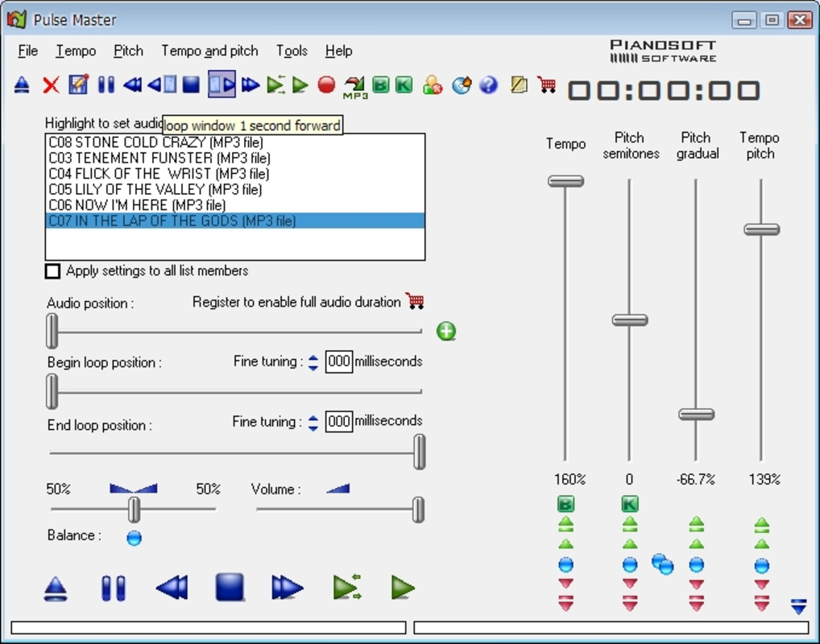Click the linked double blue balls icon

click(663, 564)
